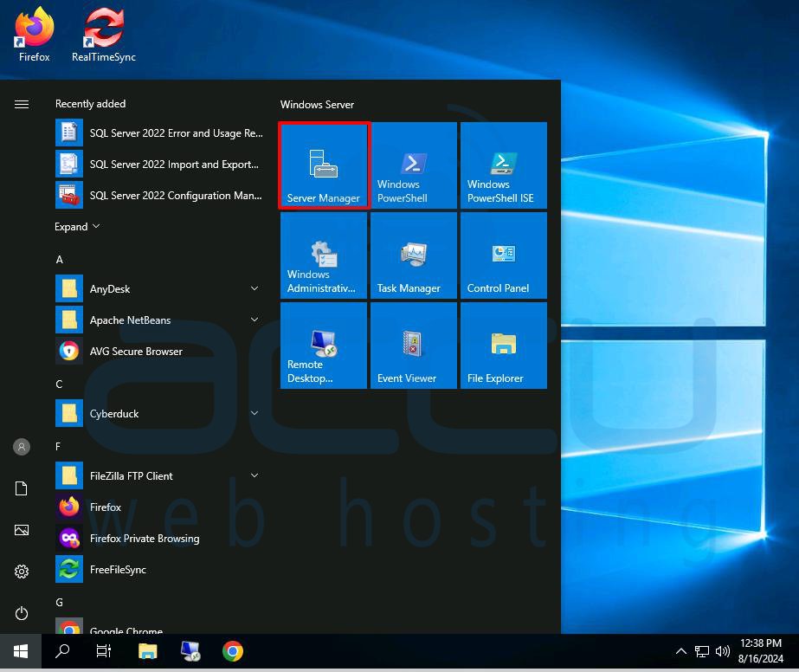Viewport: 799px width, 672px height.
Task: Open the Control Panel tile
Action: click(x=504, y=255)
